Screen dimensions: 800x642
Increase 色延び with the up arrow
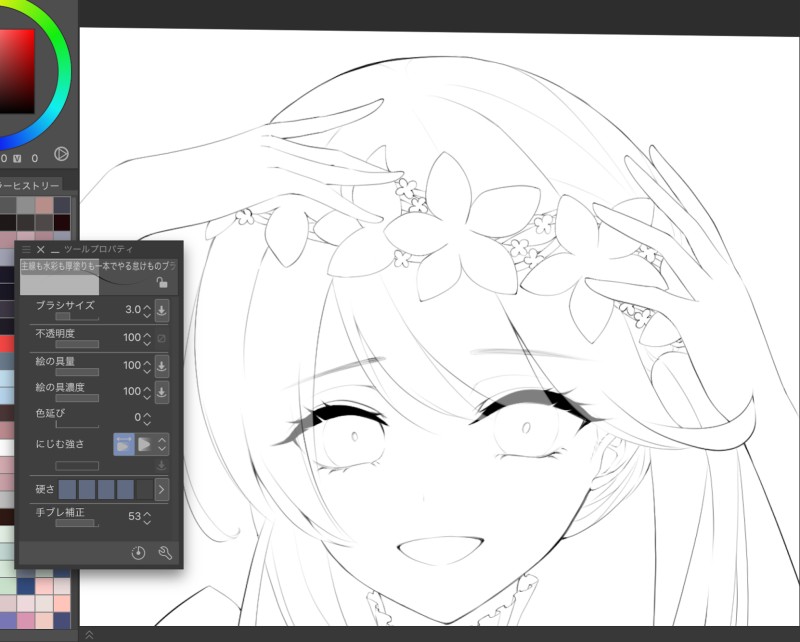[147, 414]
